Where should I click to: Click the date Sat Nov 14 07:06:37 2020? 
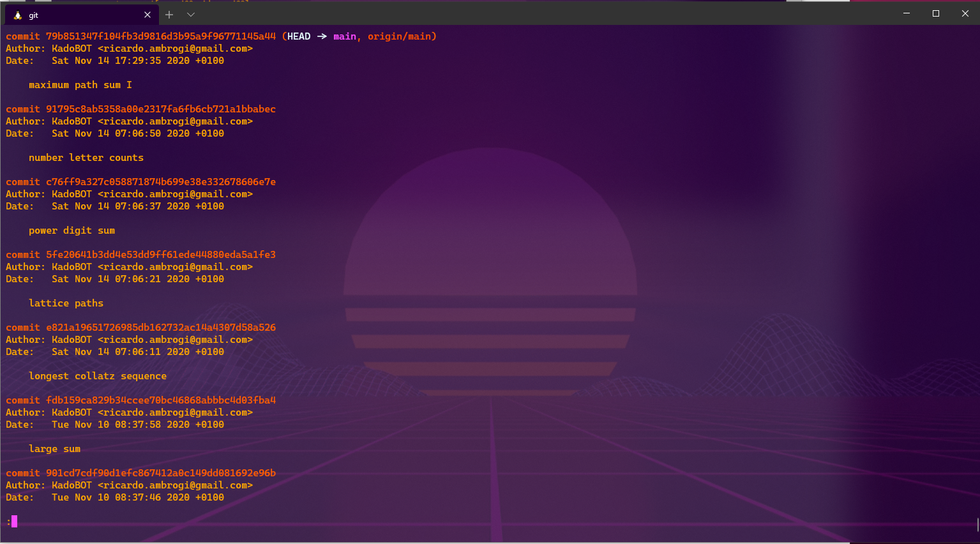[x=121, y=206]
